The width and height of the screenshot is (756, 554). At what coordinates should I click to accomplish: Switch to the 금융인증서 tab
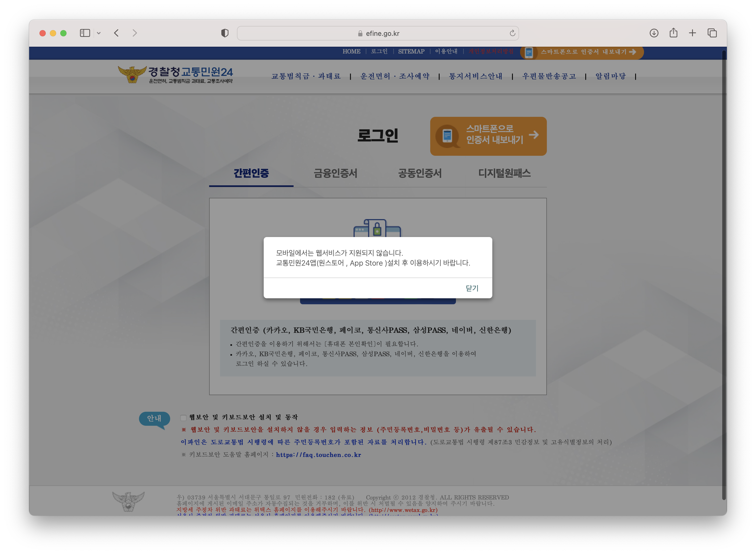[x=335, y=173]
